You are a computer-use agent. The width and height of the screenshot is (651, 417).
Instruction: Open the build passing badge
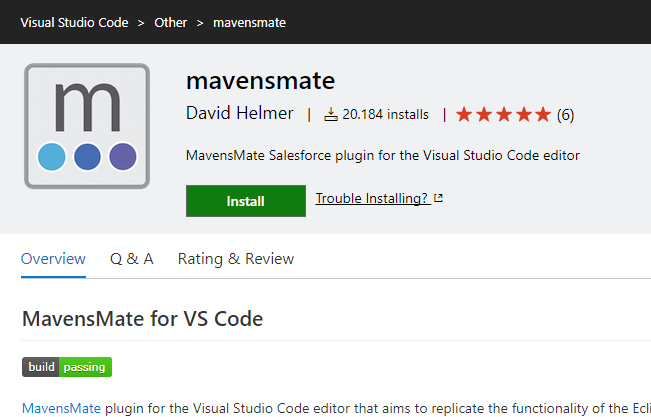pyautogui.click(x=67, y=367)
